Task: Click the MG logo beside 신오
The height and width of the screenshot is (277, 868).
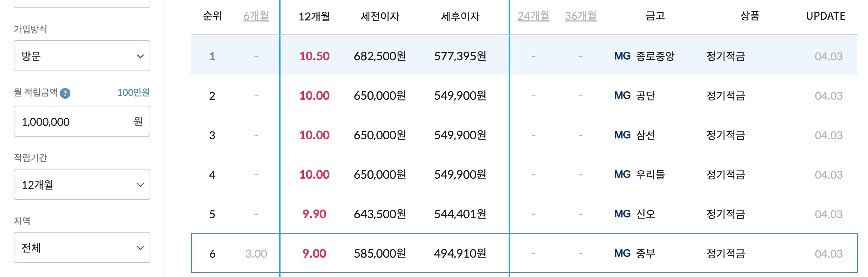Action: coord(622,214)
